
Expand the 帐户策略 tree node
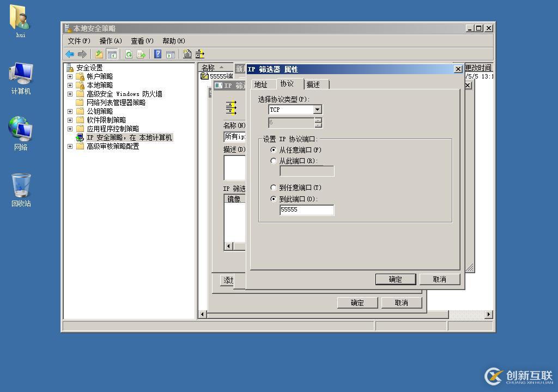pyautogui.click(x=70, y=77)
